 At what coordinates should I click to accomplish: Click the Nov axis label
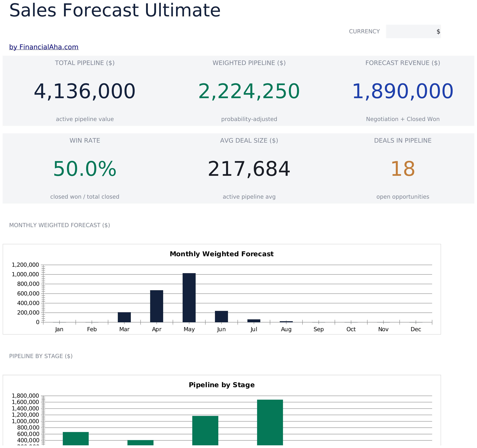[383, 329]
